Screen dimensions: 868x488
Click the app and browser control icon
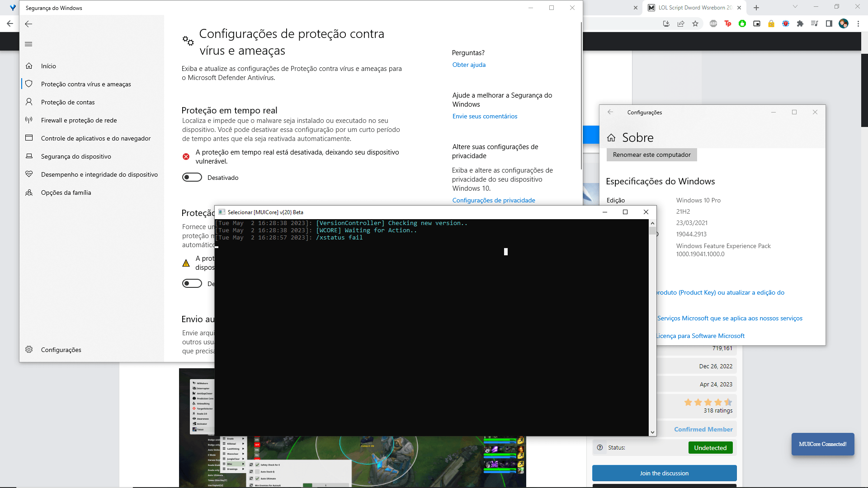click(x=29, y=138)
